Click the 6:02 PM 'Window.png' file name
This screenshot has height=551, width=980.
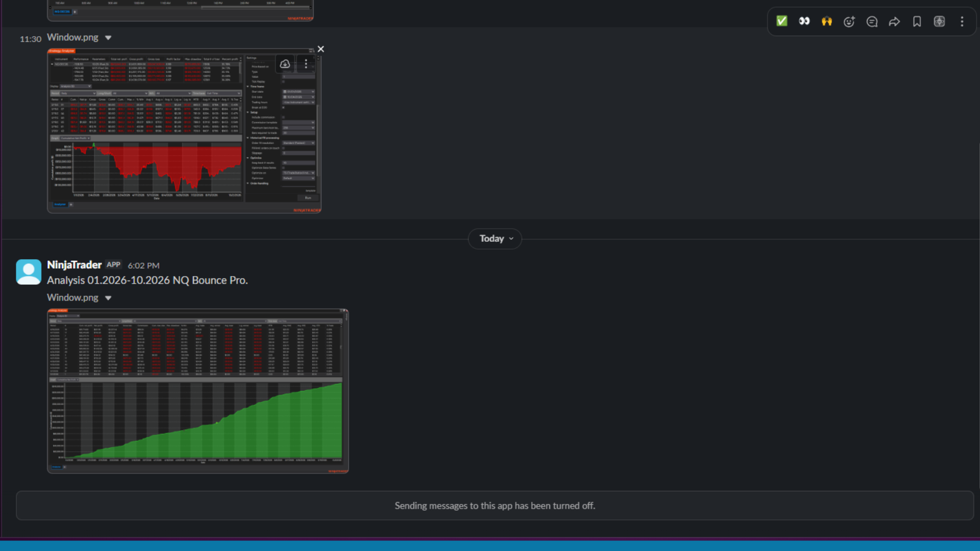(72, 298)
